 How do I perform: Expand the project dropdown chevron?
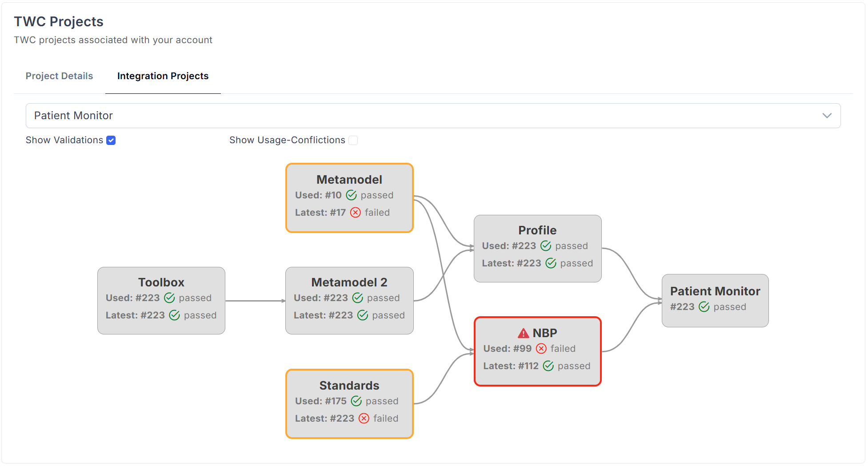827,116
